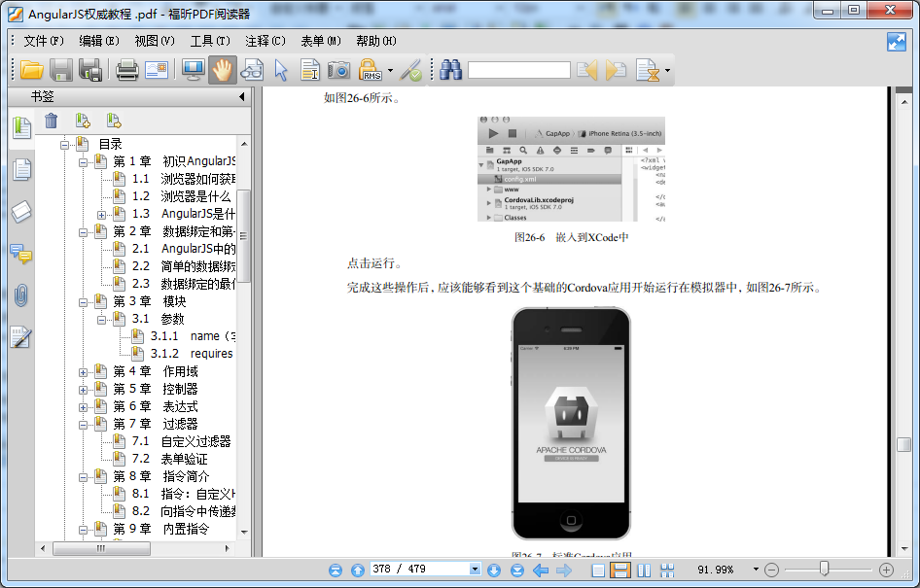
Task: Select the Snapshot camera tool
Action: [x=338, y=70]
